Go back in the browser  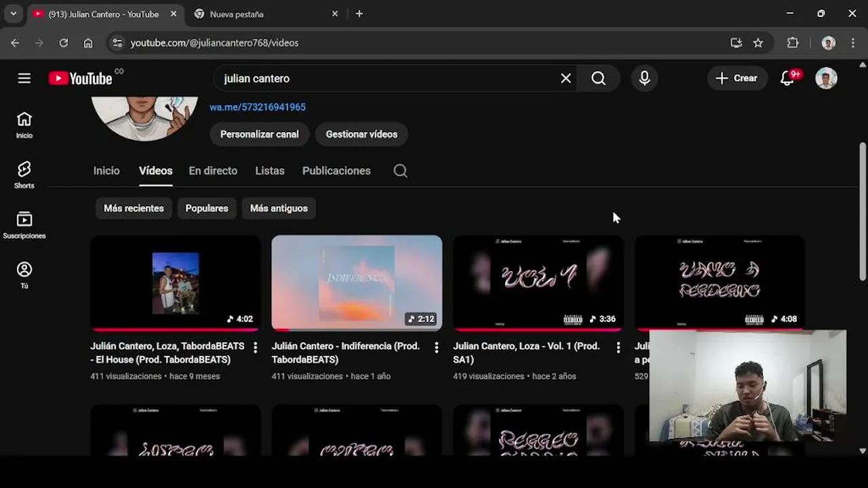[15, 43]
